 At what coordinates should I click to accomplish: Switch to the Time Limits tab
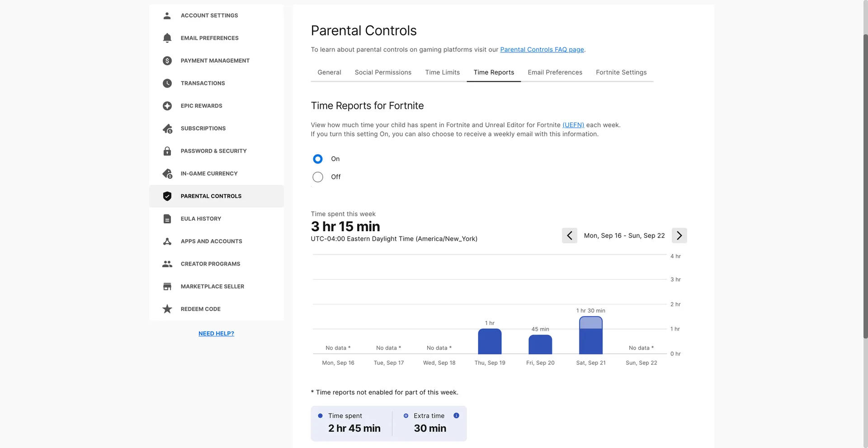click(442, 72)
